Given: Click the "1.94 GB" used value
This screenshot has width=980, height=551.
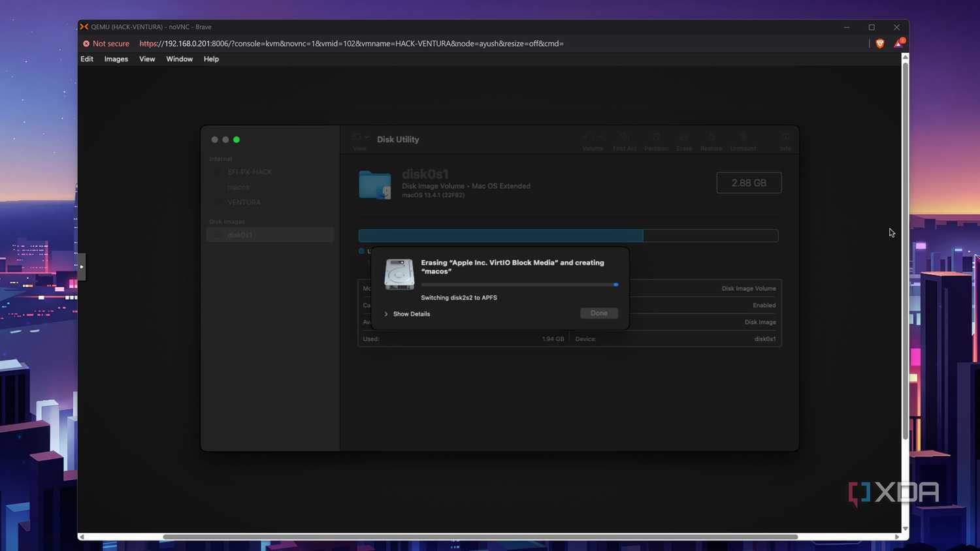Looking at the screenshot, I should (553, 339).
